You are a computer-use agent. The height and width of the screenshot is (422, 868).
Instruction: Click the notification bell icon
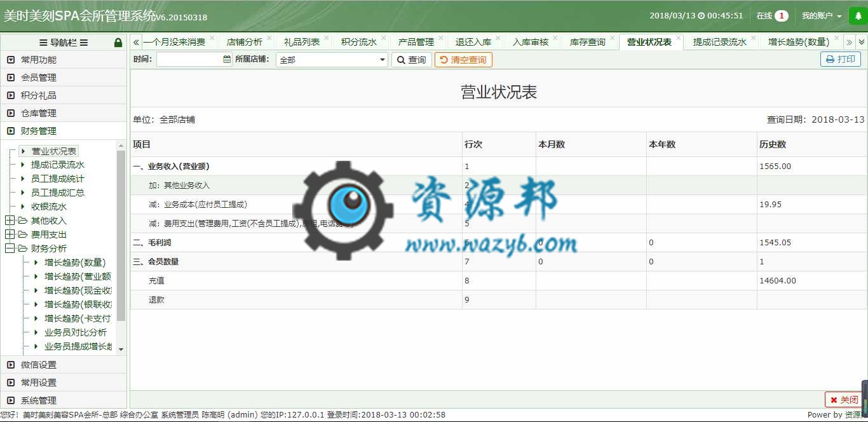point(858,16)
